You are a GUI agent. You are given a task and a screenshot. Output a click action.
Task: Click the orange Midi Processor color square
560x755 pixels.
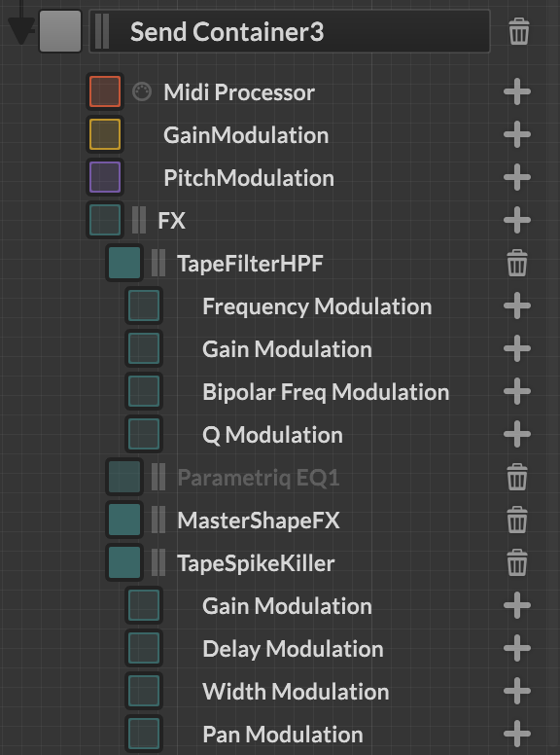pyautogui.click(x=105, y=91)
